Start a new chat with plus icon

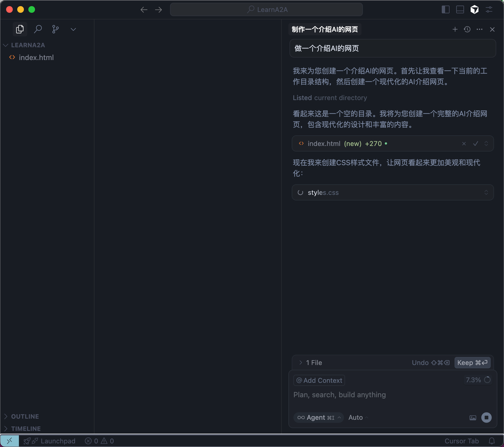[455, 29]
